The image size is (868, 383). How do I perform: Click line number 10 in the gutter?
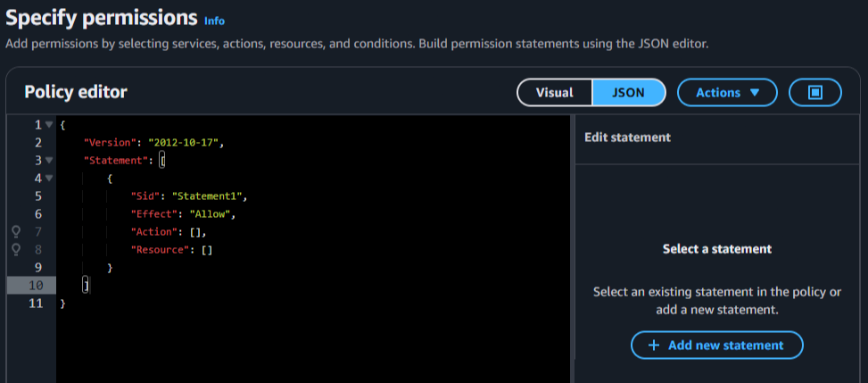[36, 286]
